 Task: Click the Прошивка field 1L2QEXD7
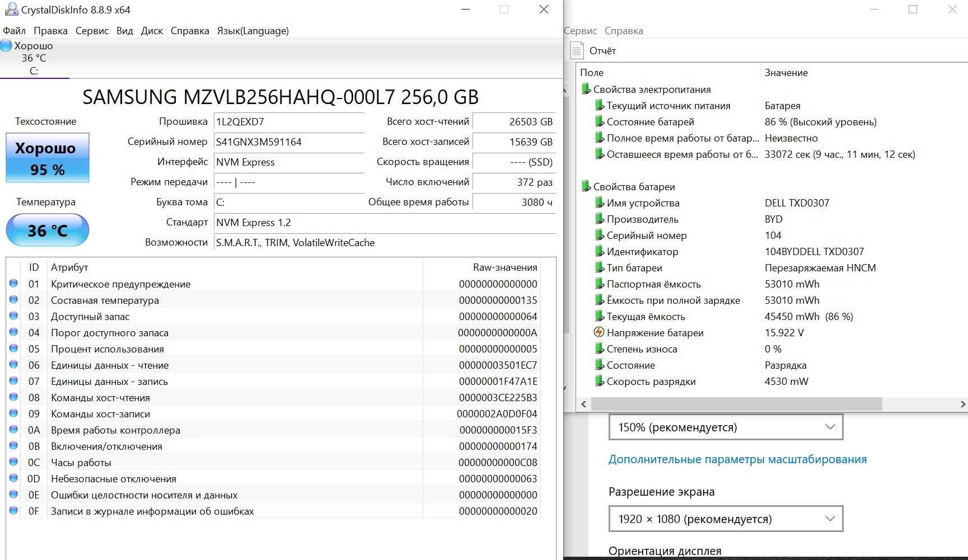[x=289, y=121]
